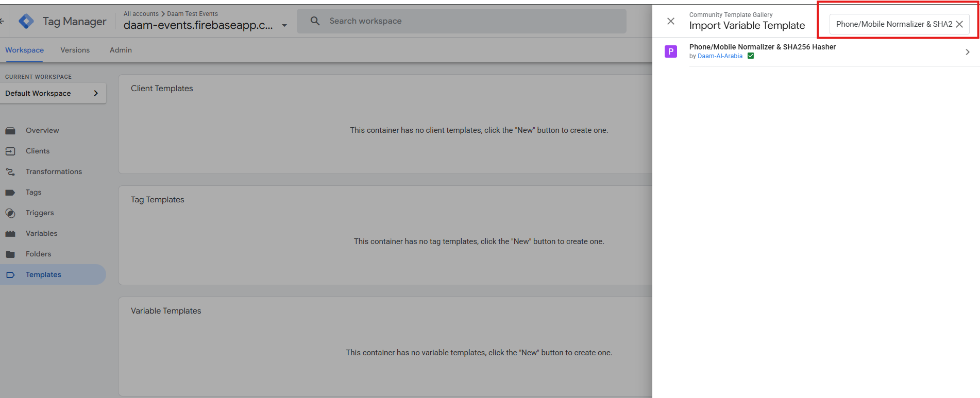Click the Community Template Gallery label
This screenshot has height=398, width=980.
coord(731,15)
